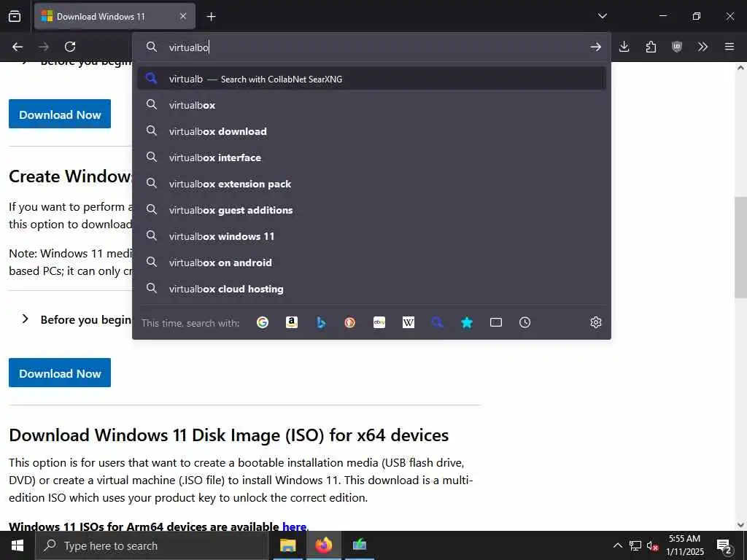Open network status tray icon
Viewport: 747px width, 560px height.
coord(635,545)
